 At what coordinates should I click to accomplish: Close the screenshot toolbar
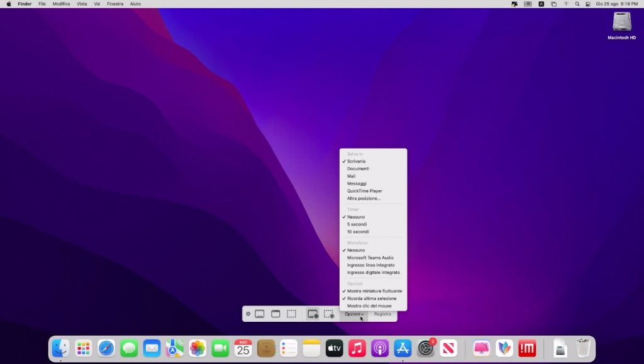click(248, 314)
